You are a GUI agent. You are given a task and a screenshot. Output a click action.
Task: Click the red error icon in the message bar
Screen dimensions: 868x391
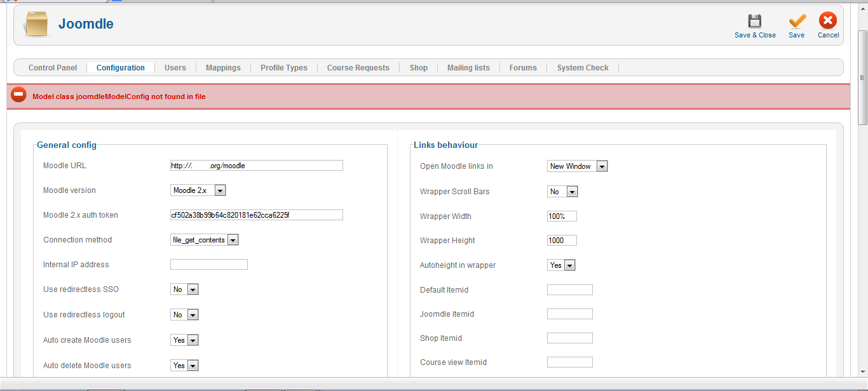19,96
